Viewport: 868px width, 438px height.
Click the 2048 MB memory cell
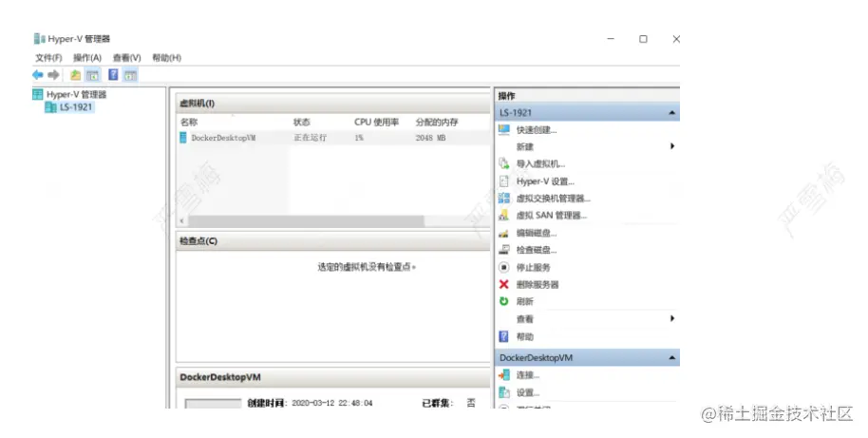point(431,138)
